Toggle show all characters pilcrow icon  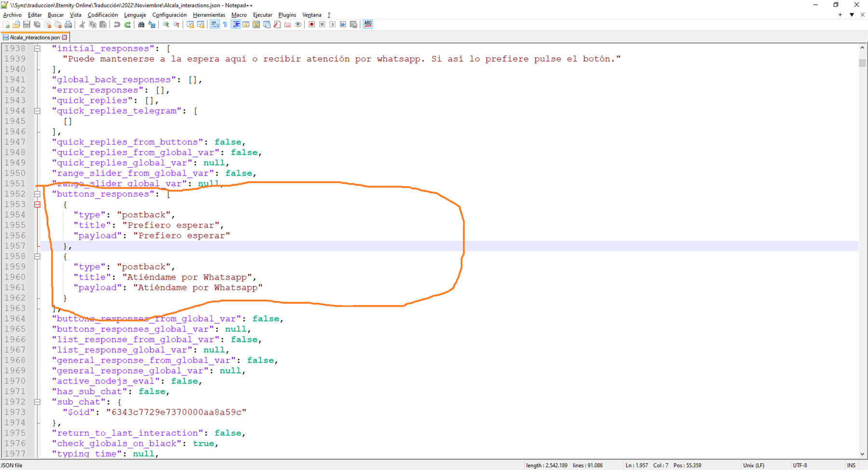coord(225,25)
